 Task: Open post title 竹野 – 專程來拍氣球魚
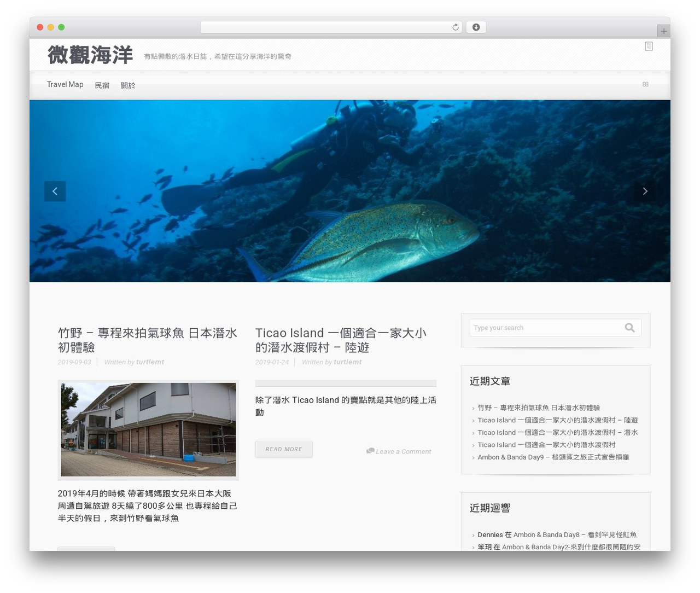tap(148, 340)
